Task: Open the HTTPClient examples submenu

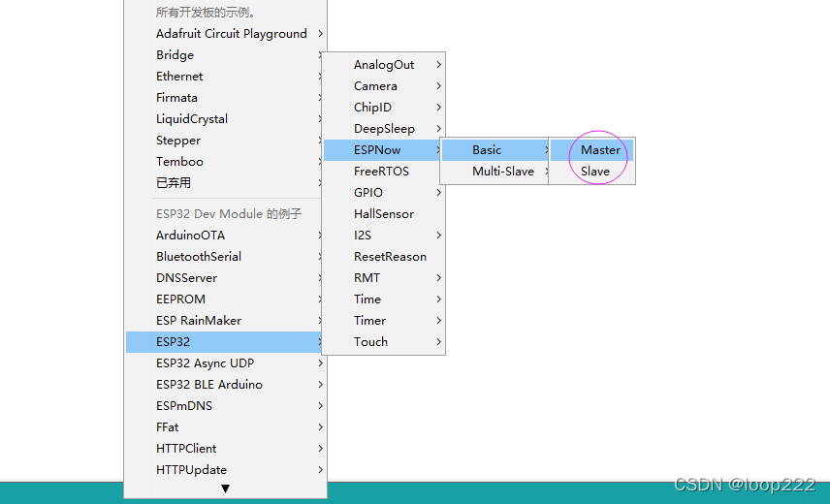Action: coord(226,449)
